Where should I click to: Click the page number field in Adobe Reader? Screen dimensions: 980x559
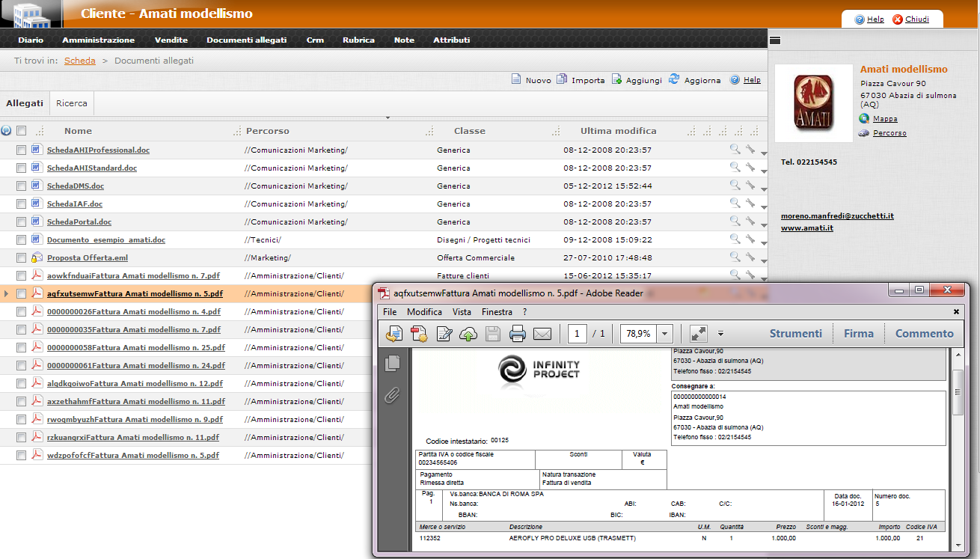(577, 334)
